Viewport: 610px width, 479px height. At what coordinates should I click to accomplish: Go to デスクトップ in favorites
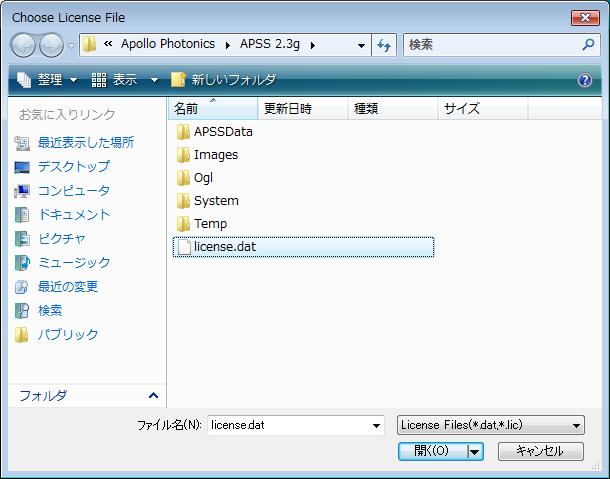click(74, 167)
